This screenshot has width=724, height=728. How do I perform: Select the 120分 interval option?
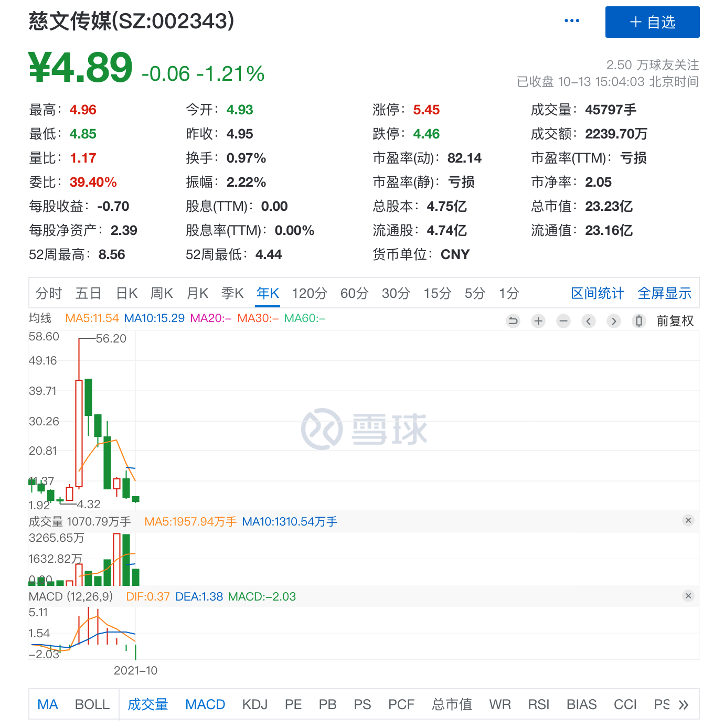coord(309,293)
